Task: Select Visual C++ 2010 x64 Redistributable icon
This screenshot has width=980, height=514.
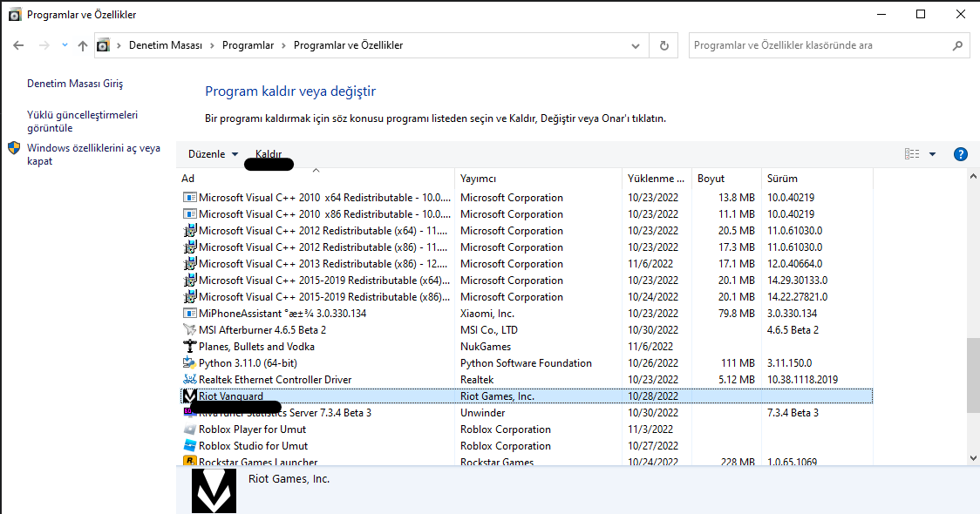Action: [x=190, y=198]
